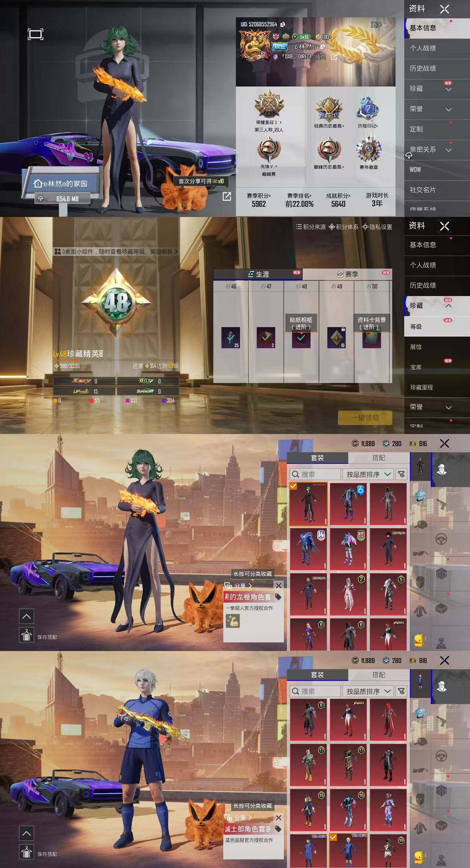This screenshot has width=470, height=868.
Task: Open 按品质排序 sort dropdown in the soccer-kit wardrobe
Action: [368, 691]
